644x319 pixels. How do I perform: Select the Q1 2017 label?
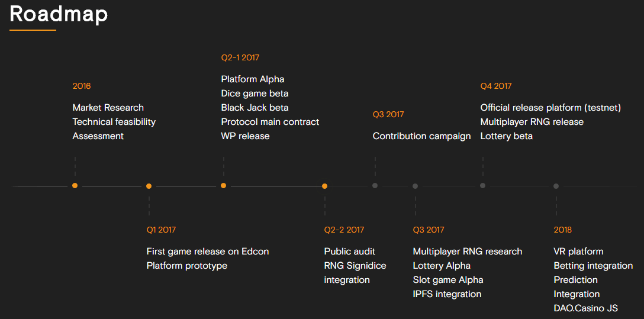pyautogui.click(x=161, y=230)
